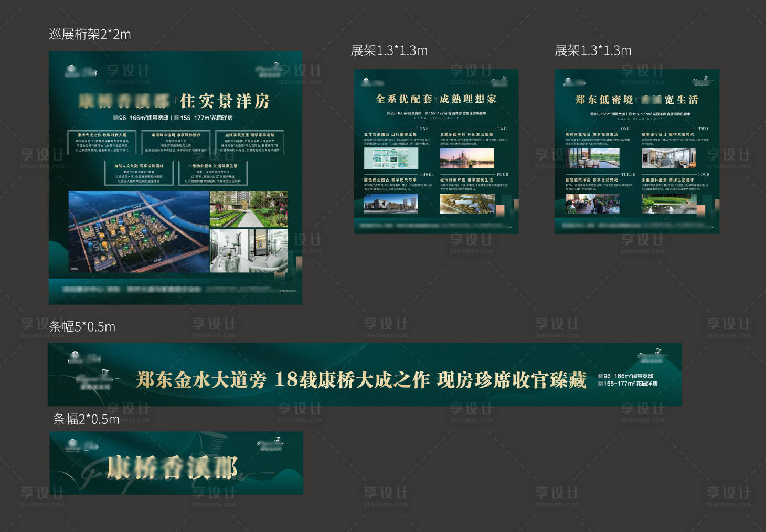Select the balcony view photo under "稀有南北阳台"
This screenshot has height=532, width=766.
pyautogui.click(x=592, y=158)
